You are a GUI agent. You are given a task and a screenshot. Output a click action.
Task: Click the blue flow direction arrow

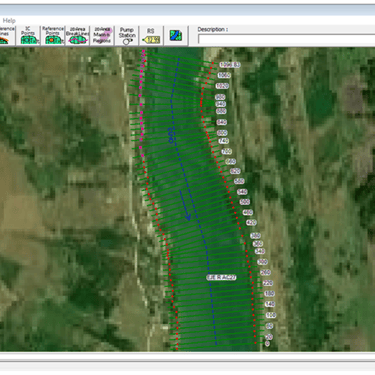(184, 205)
